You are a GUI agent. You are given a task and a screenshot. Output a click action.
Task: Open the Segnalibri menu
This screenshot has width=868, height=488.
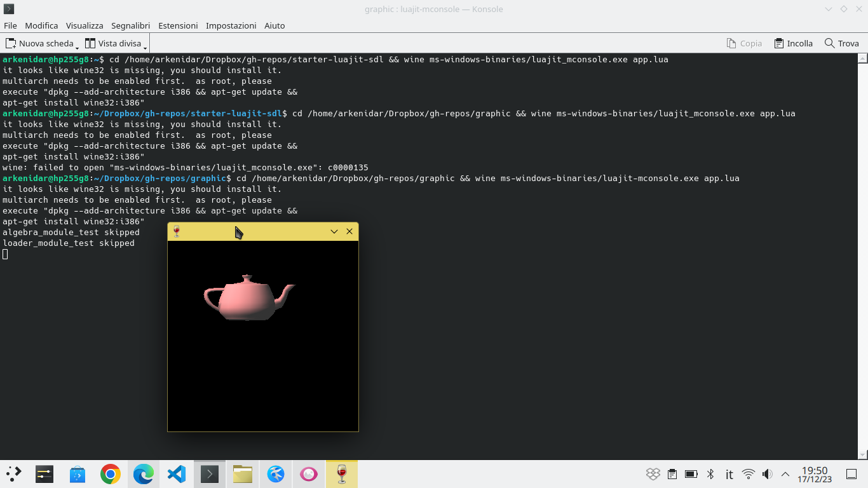click(x=130, y=25)
